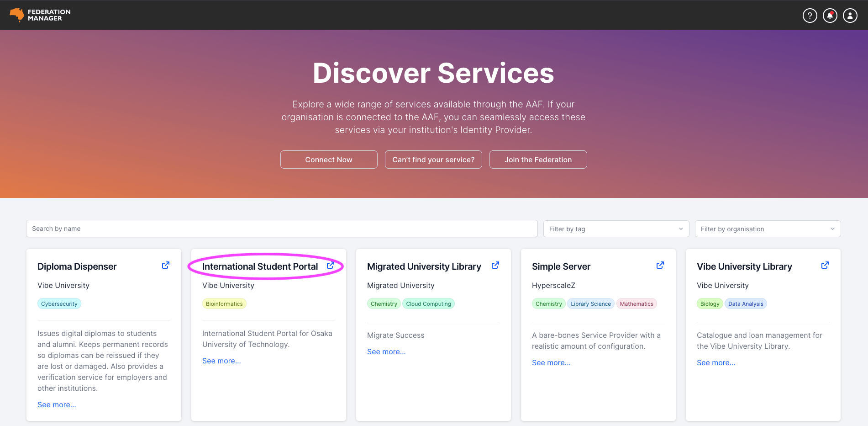The image size is (868, 426).
Task: Expand See more on Diploma Dispenser
Action: [x=57, y=405]
